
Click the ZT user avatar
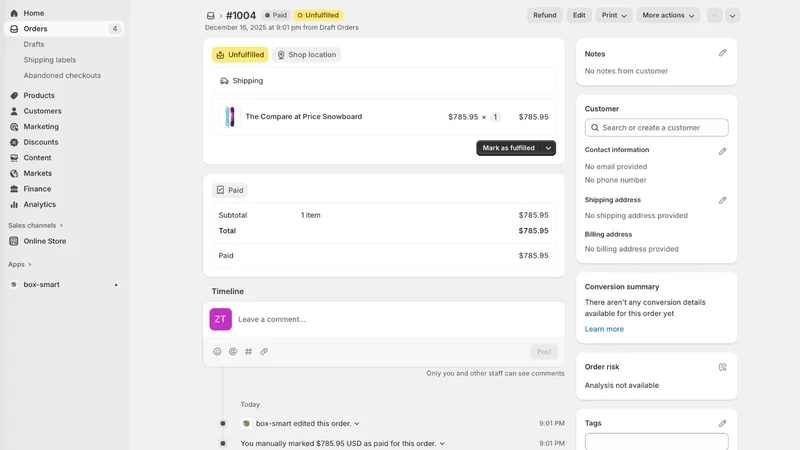pos(220,319)
